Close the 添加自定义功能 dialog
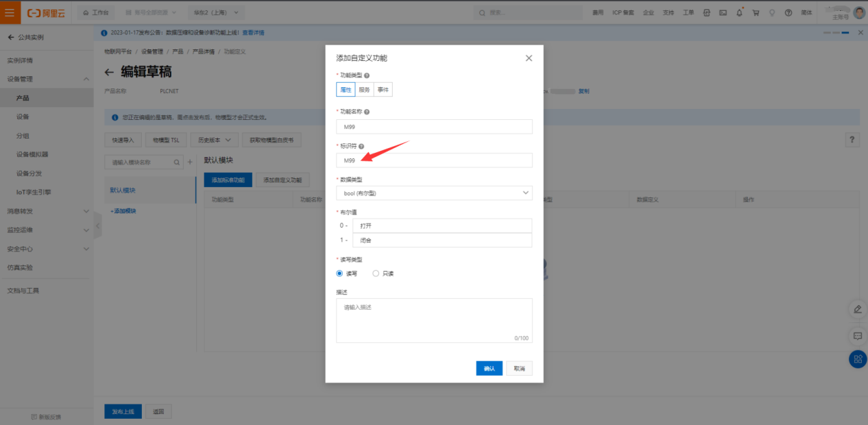 pos(529,58)
